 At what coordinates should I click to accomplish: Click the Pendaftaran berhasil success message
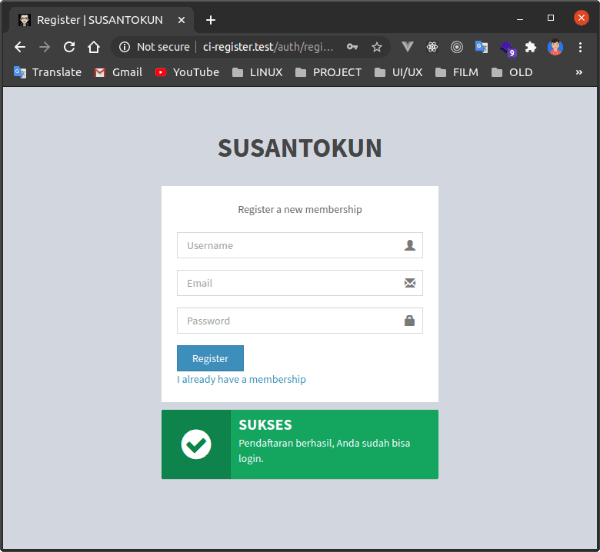(324, 451)
